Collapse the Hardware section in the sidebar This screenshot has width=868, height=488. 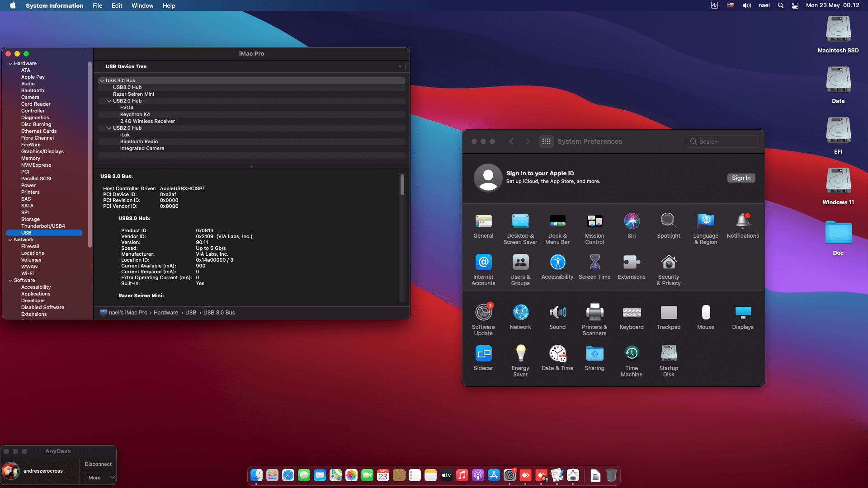tap(10, 63)
